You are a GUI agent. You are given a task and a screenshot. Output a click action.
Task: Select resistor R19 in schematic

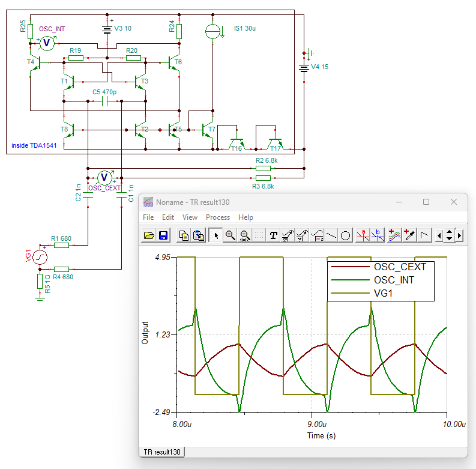click(x=76, y=58)
